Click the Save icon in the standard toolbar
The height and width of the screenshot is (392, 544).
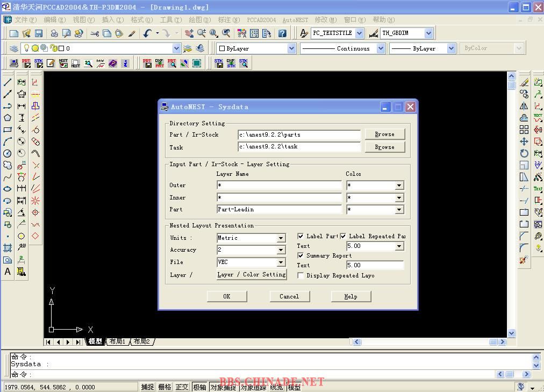point(39,33)
